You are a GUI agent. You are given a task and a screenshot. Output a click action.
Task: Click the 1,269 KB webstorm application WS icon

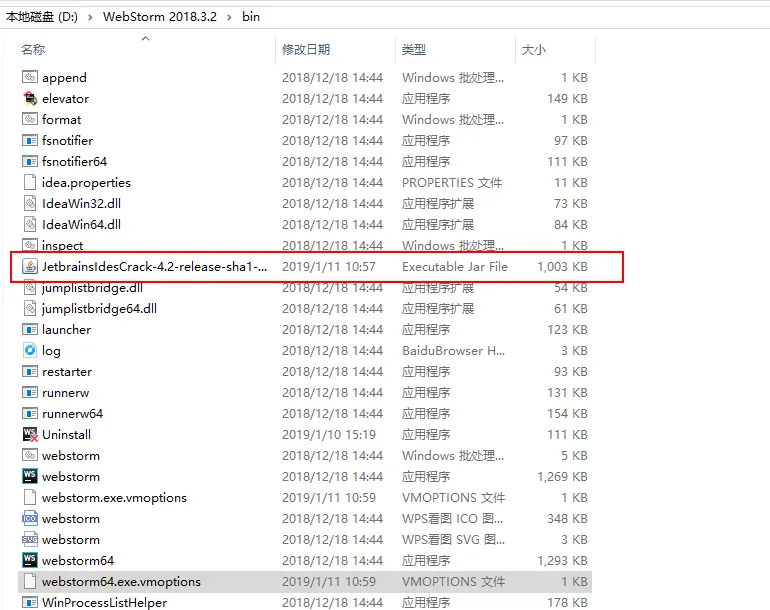pyautogui.click(x=30, y=476)
